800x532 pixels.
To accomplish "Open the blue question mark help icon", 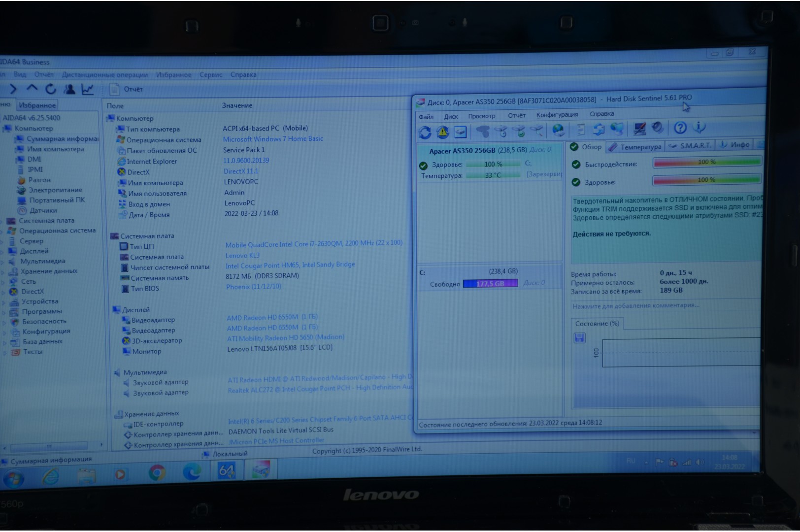I will 680,128.
